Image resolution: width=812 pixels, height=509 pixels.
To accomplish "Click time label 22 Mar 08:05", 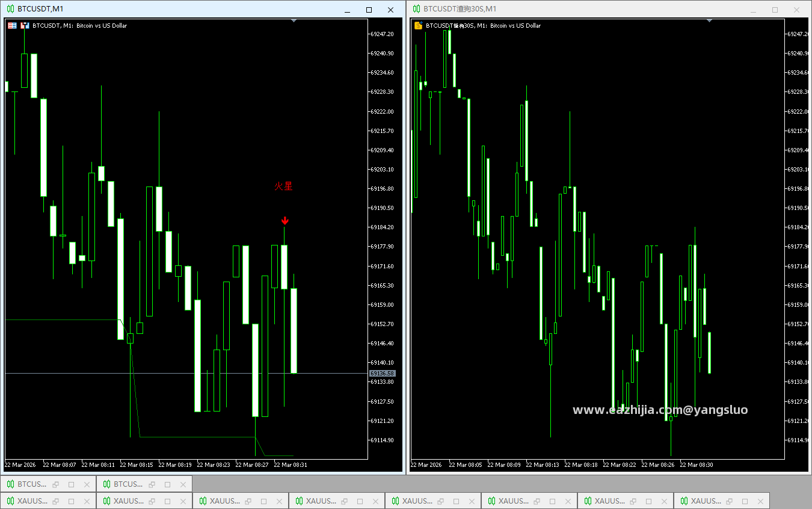I will (x=466, y=464).
